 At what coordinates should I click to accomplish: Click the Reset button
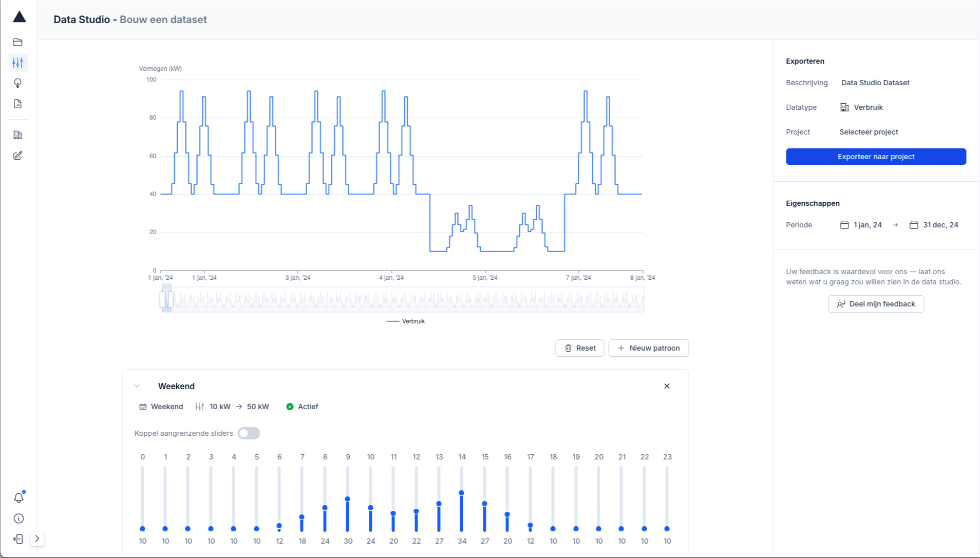pyautogui.click(x=579, y=348)
